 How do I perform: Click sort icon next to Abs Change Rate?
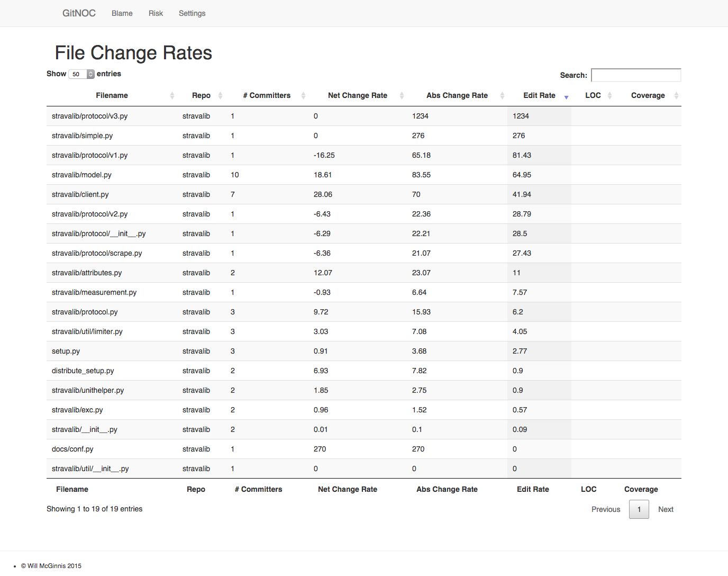(502, 95)
